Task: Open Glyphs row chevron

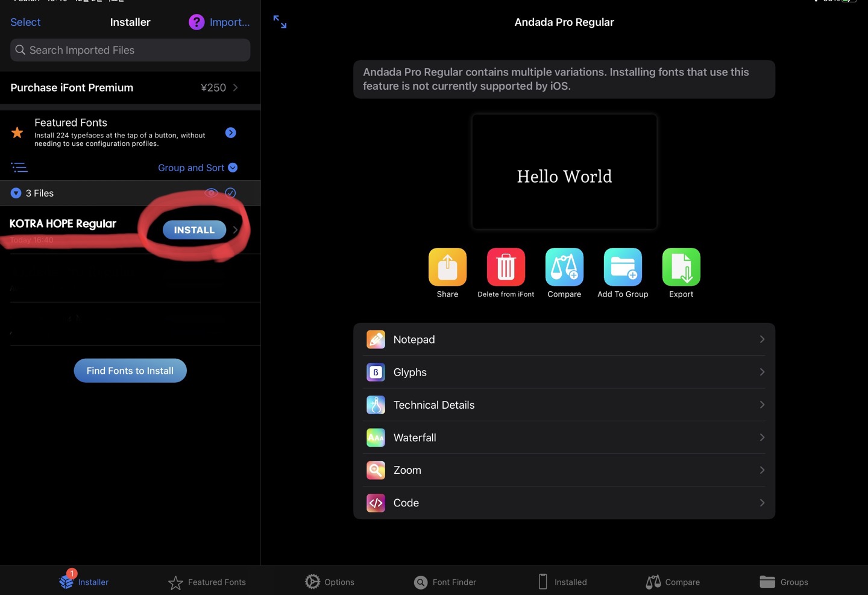Action: [762, 372]
